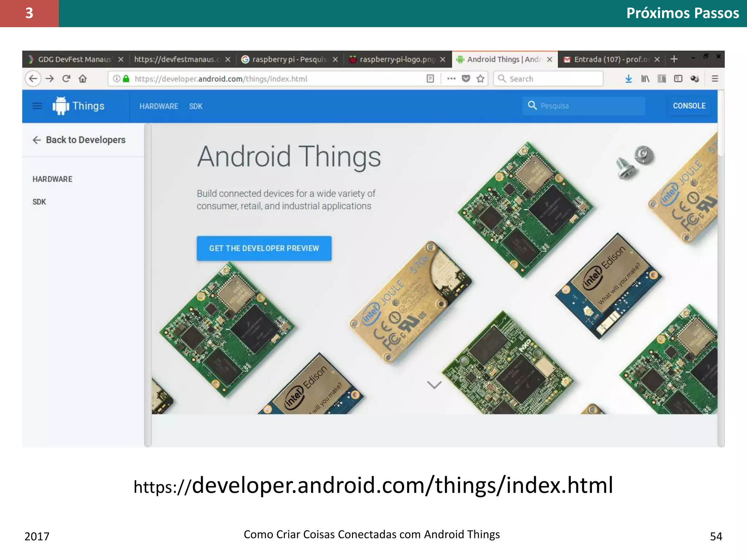This screenshot has height=560, width=747.
Task: Click the magnifier in browser Search box
Action: click(502, 78)
